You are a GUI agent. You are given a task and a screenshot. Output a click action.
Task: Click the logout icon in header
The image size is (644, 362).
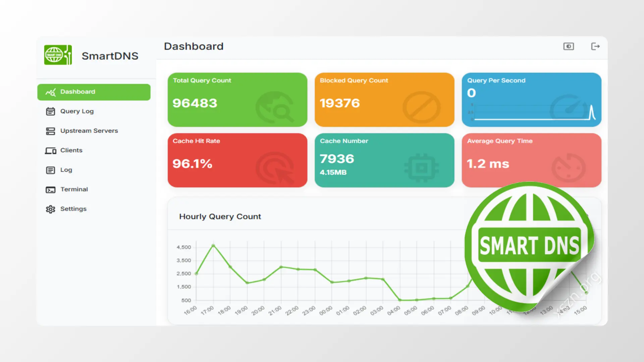(595, 46)
